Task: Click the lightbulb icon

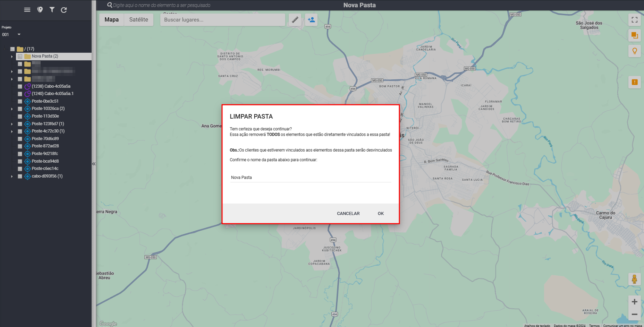Action: [x=635, y=51]
